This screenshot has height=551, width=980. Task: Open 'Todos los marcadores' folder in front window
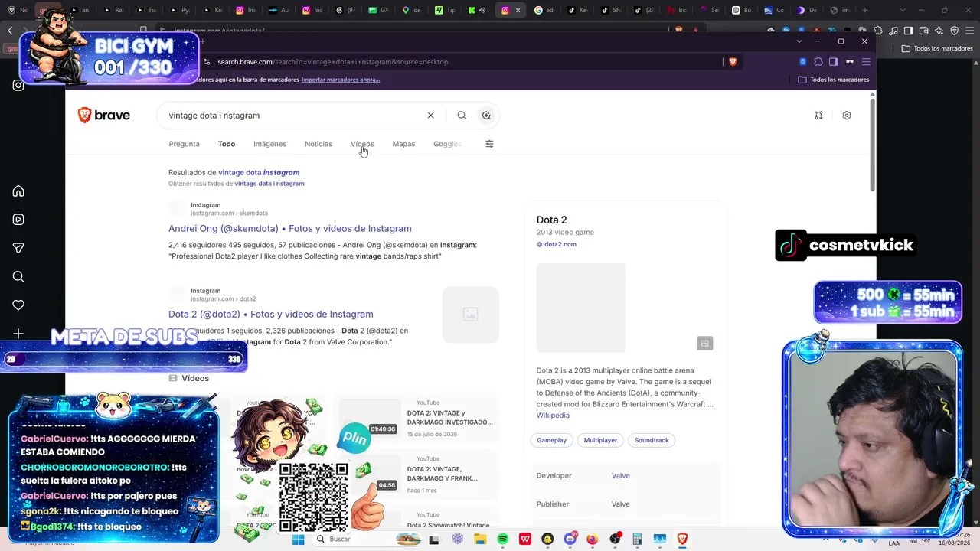[x=834, y=80]
